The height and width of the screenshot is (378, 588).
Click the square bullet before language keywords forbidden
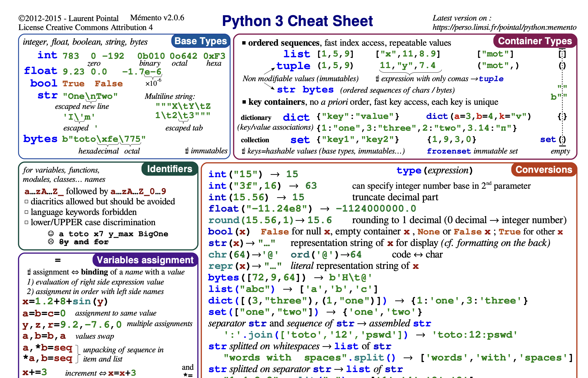click(26, 212)
